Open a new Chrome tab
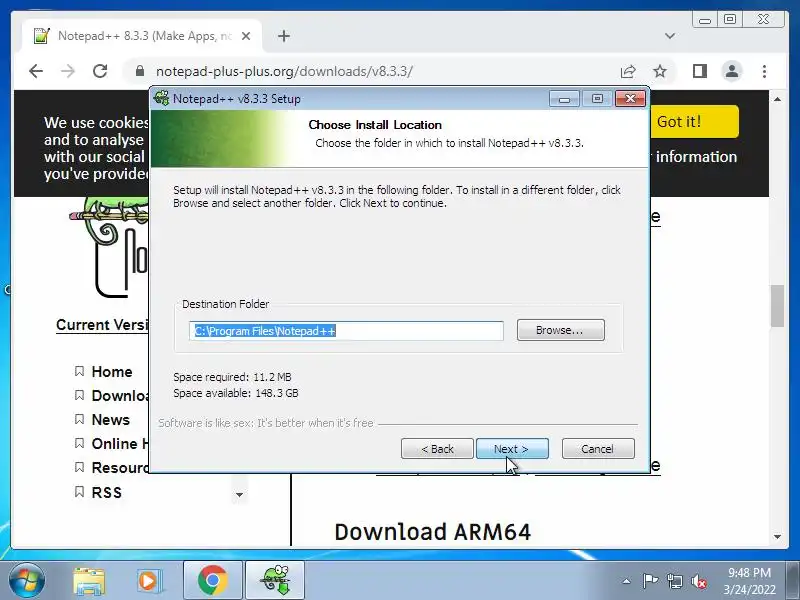Image resolution: width=800 pixels, height=600 pixels. pos(284,36)
